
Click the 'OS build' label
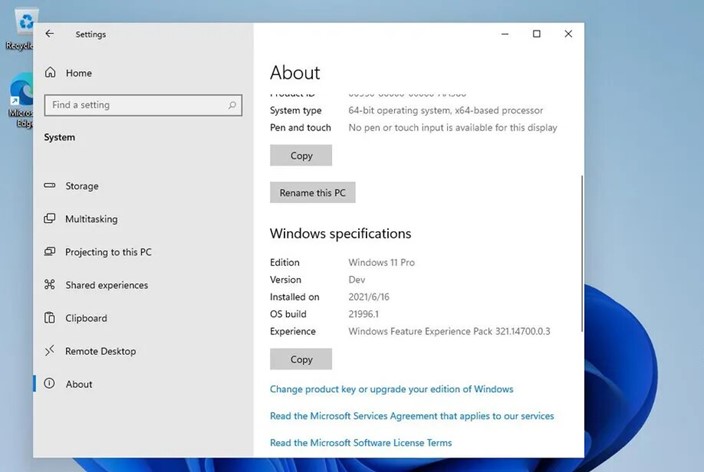288,314
